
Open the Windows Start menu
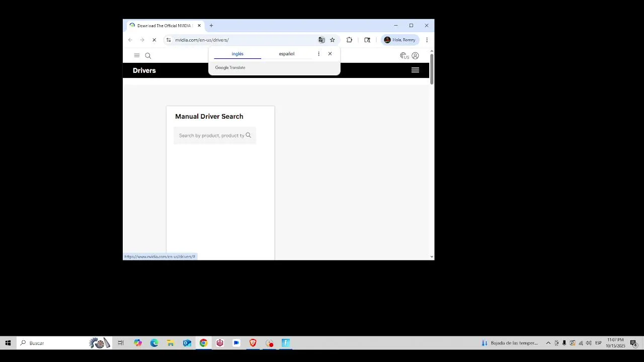click(8, 343)
